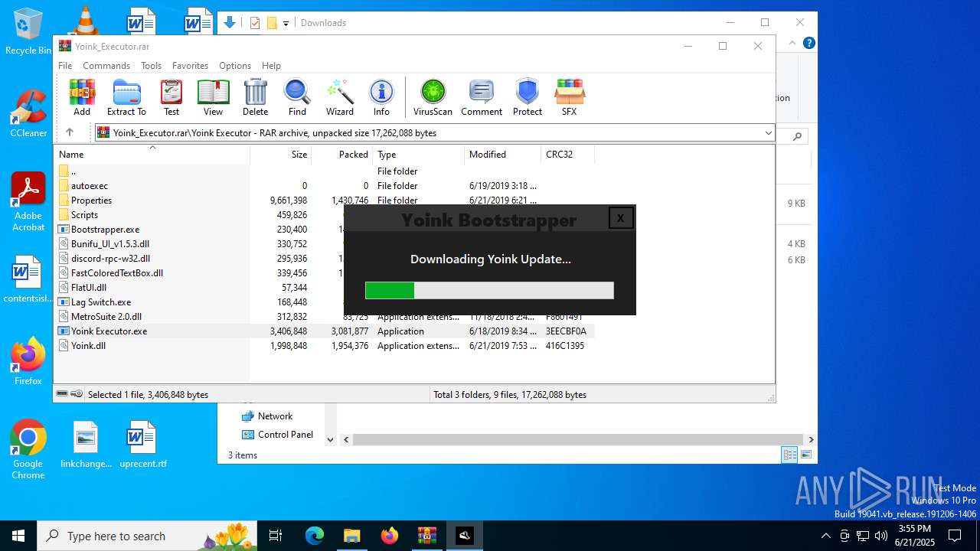Open the Firefox desktop shortcut
This screenshot has height=551, width=980.
pyautogui.click(x=28, y=361)
